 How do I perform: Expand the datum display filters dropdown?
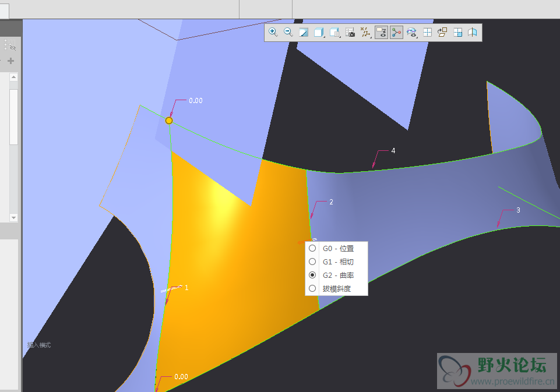[366, 33]
